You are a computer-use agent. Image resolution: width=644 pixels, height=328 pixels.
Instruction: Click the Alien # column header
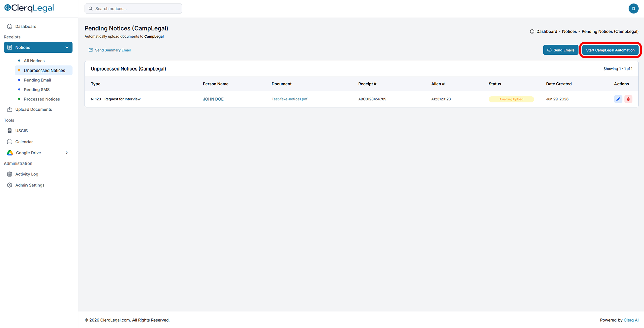(438, 84)
